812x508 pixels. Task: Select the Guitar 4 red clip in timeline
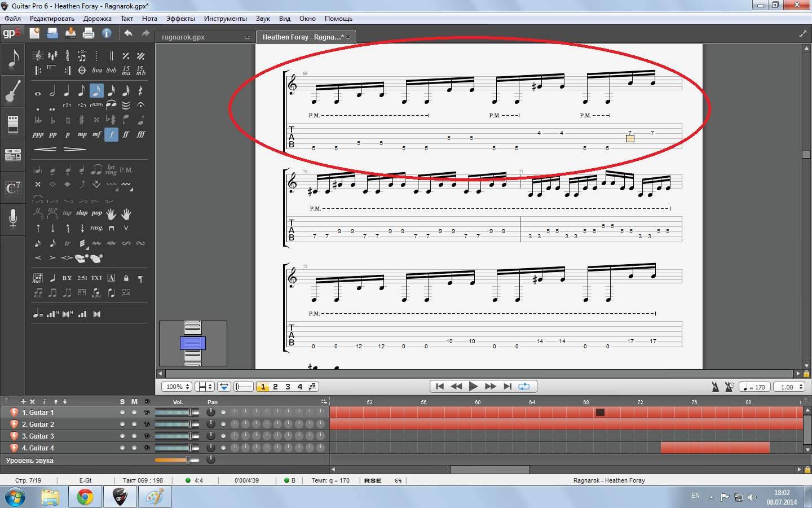point(715,448)
